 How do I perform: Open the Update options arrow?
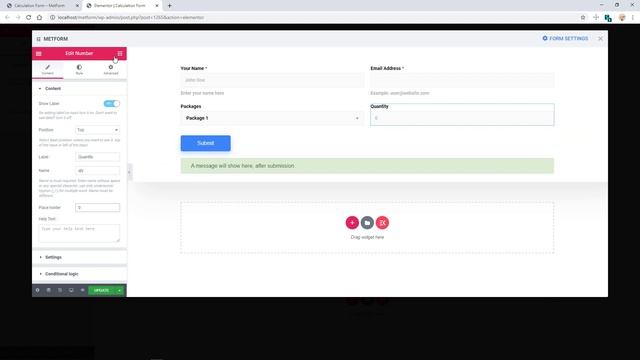coord(120,290)
